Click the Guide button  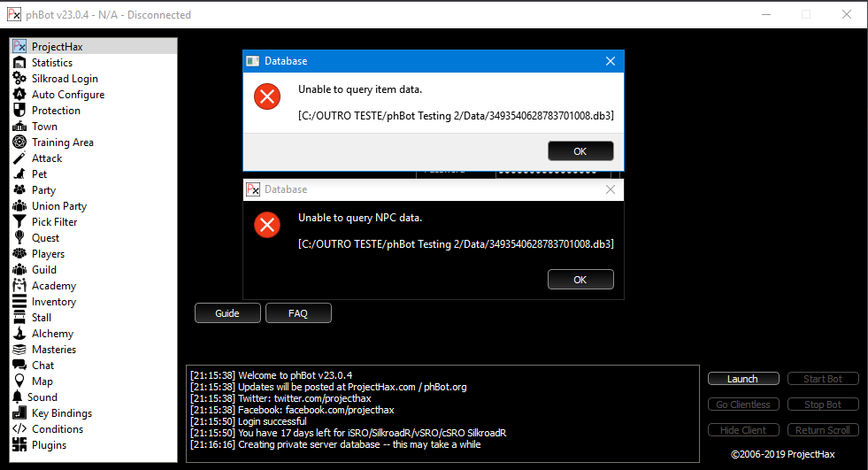[x=227, y=313]
